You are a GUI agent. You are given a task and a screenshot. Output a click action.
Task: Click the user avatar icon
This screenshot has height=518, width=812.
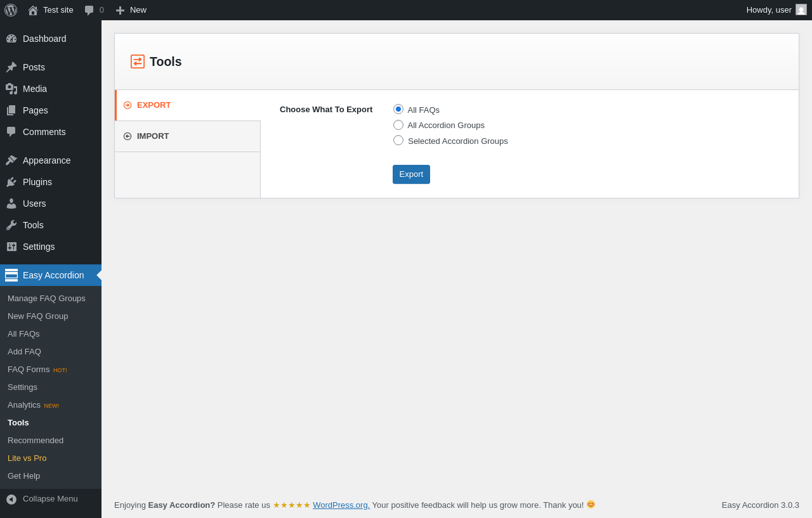tap(801, 10)
